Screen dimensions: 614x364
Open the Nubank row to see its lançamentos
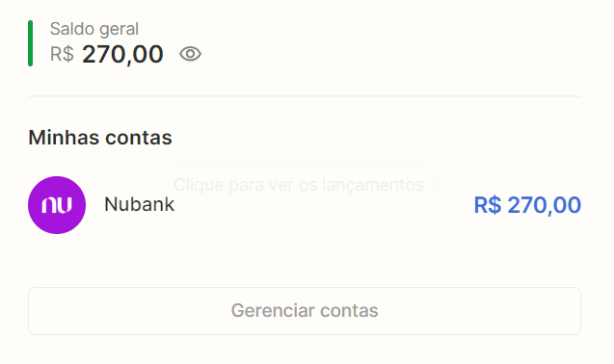point(305,205)
